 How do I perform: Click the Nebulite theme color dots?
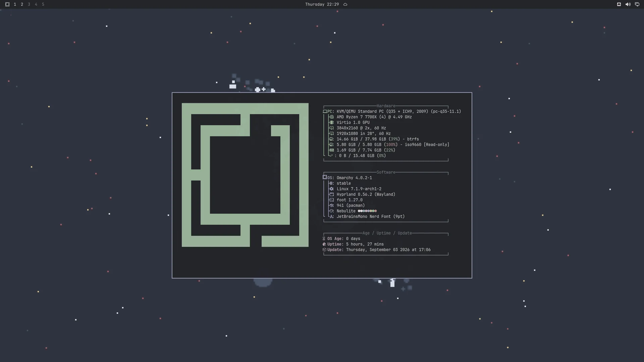367,211
